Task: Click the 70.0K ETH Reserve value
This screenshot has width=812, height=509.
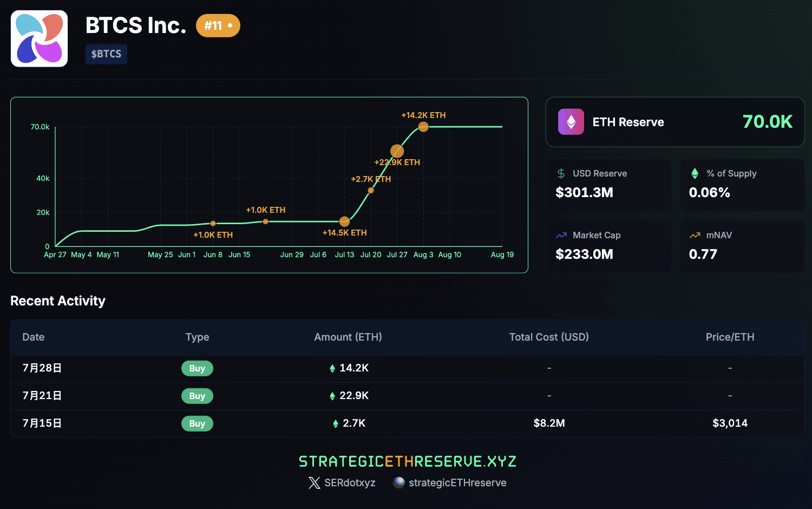Action: 767,122
